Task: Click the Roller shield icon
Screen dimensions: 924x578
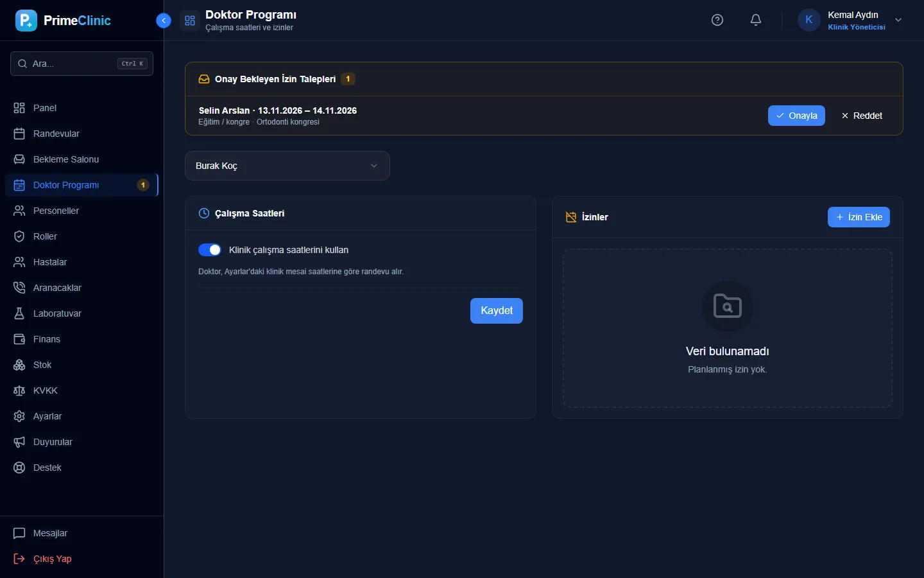Action: tap(19, 236)
